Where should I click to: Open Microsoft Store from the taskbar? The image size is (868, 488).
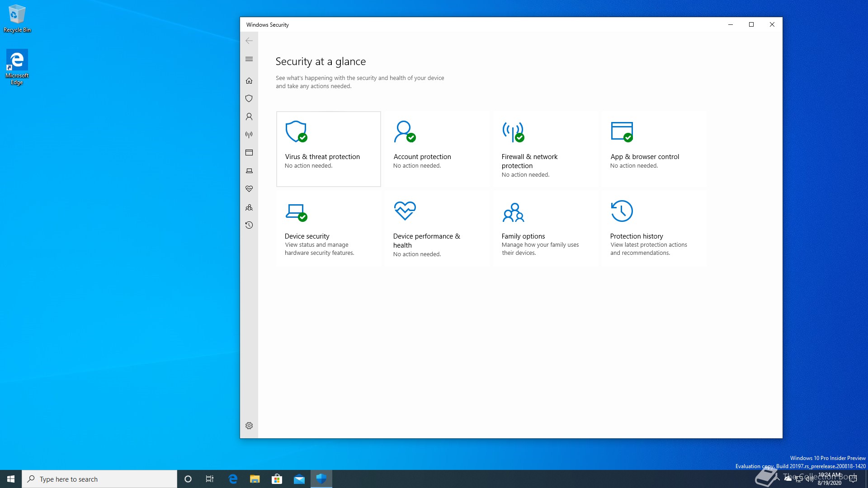(277, 479)
